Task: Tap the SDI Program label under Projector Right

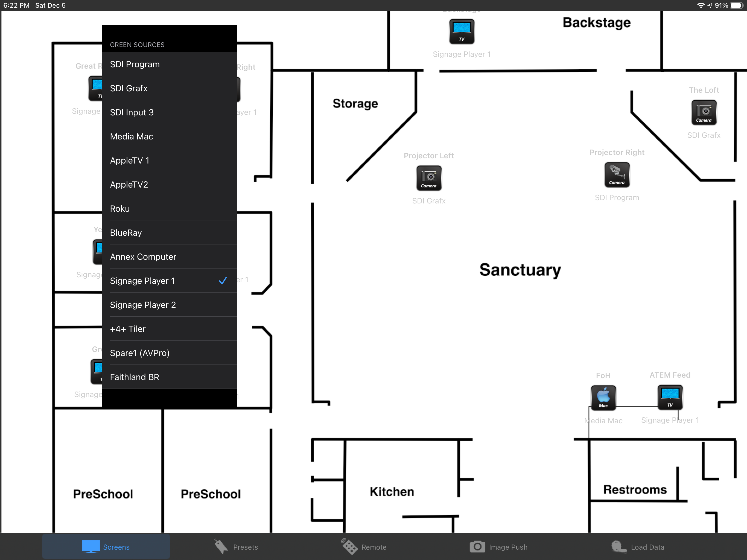Action: point(617,198)
